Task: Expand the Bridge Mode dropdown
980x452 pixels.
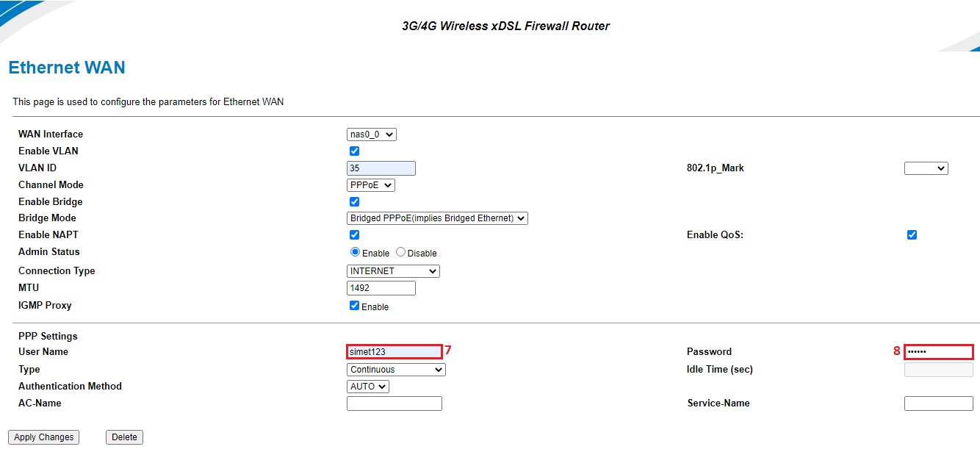Action: (x=437, y=218)
